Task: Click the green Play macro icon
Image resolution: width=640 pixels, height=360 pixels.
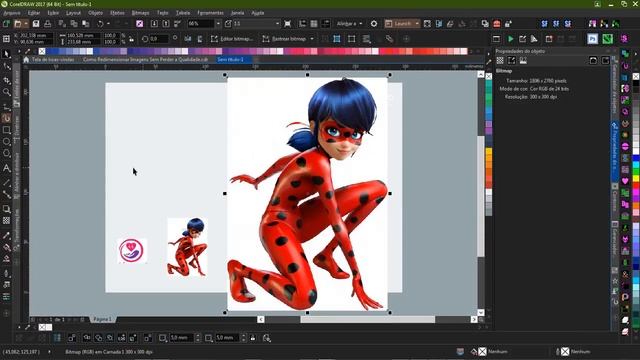Action: tap(510, 39)
